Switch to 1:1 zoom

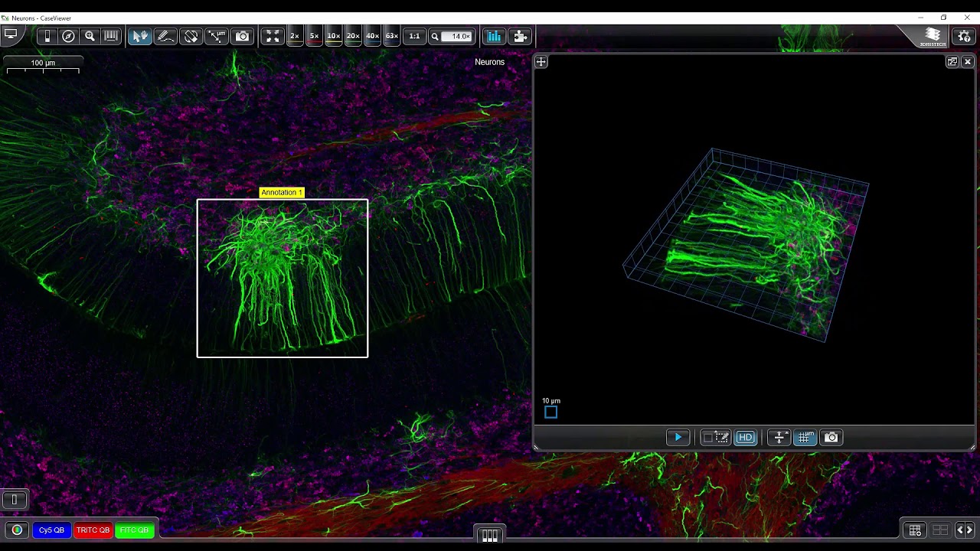[414, 36]
